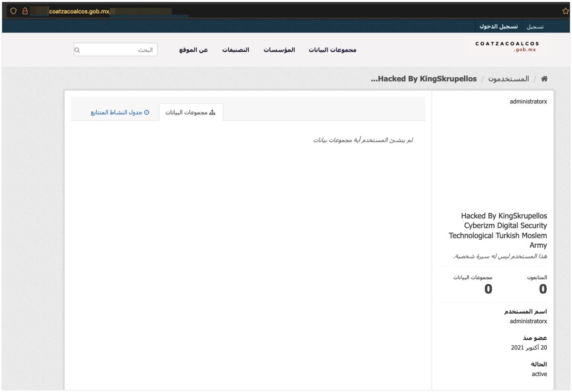Click administratorx value under username label

(528, 321)
